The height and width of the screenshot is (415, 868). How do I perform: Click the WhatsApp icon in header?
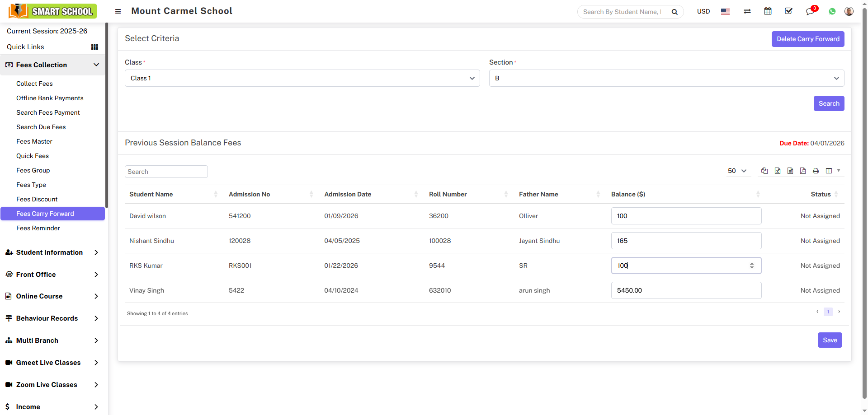(x=832, y=12)
